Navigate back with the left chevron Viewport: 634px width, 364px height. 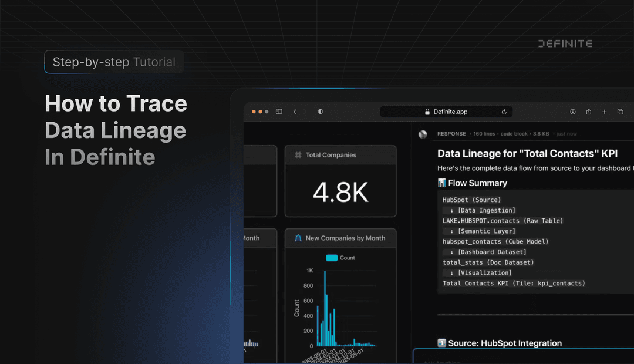295,111
